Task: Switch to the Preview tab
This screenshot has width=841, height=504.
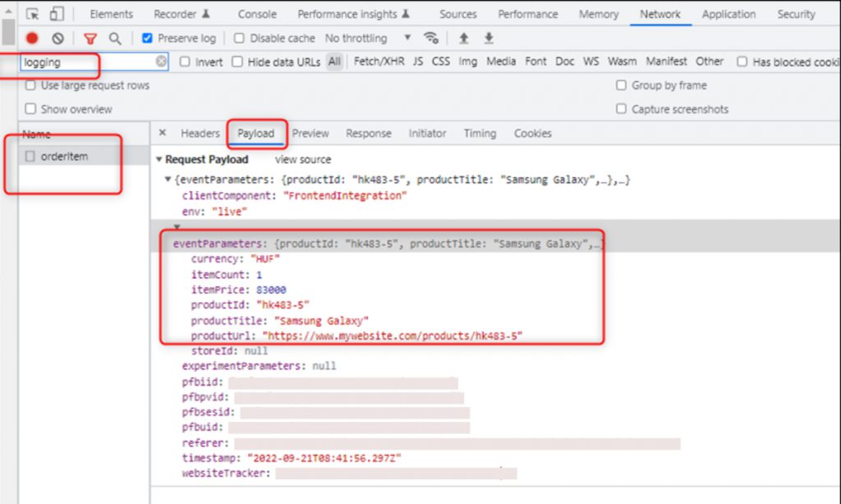Action: coord(310,133)
